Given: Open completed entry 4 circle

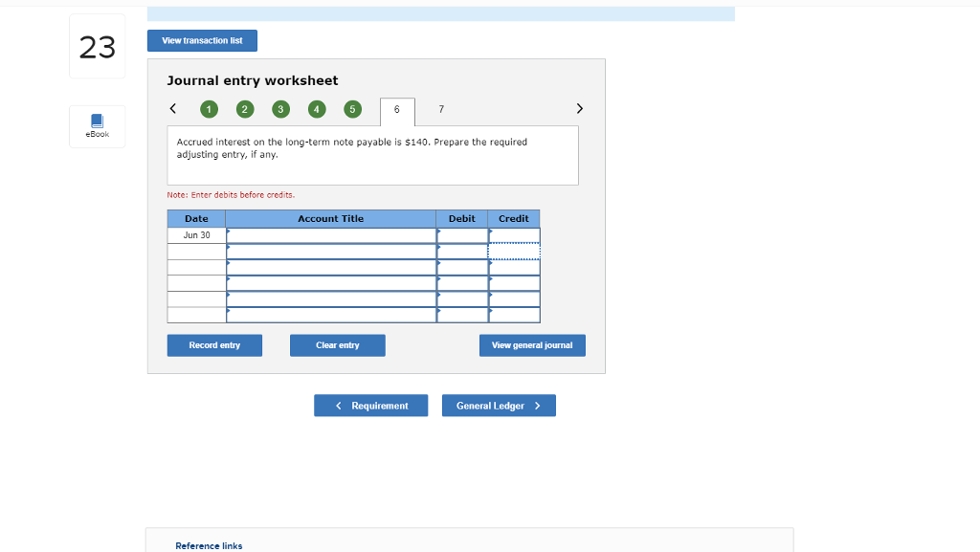Looking at the screenshot, I should [x=317, y=109].
